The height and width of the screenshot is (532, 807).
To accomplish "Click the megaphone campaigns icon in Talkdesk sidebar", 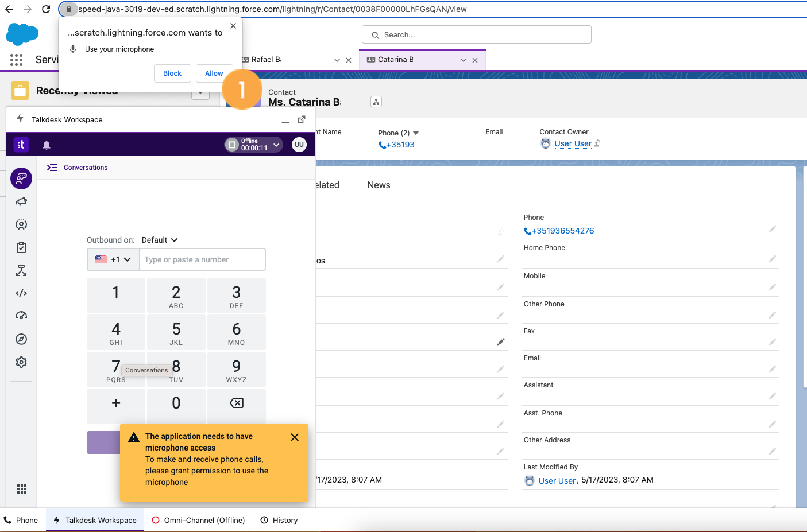I will coord(21,201).
